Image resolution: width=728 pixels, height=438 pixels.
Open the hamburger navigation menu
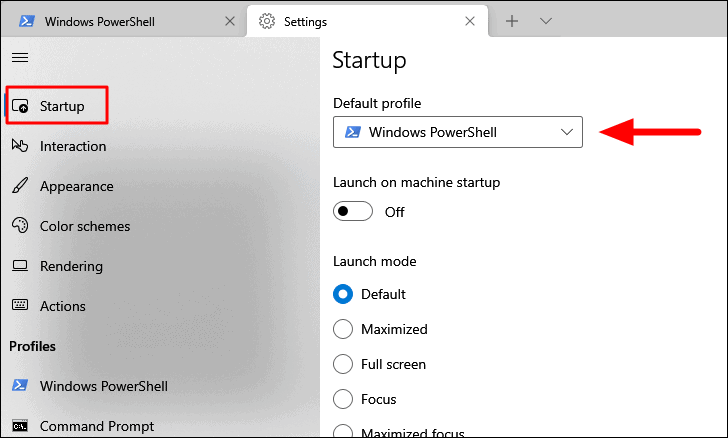20,57
